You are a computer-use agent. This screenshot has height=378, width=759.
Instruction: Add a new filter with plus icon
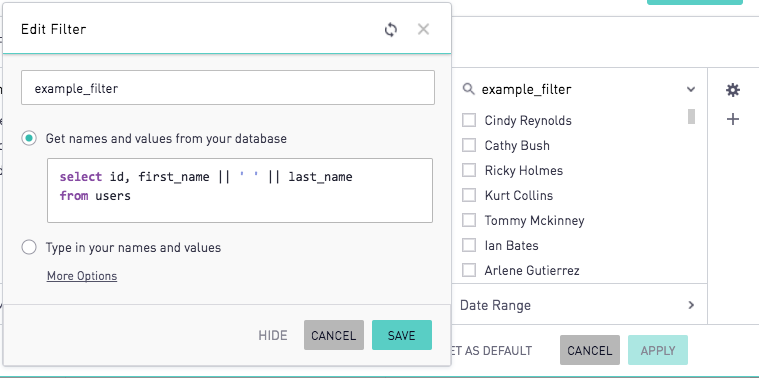[x=733, y=119]
